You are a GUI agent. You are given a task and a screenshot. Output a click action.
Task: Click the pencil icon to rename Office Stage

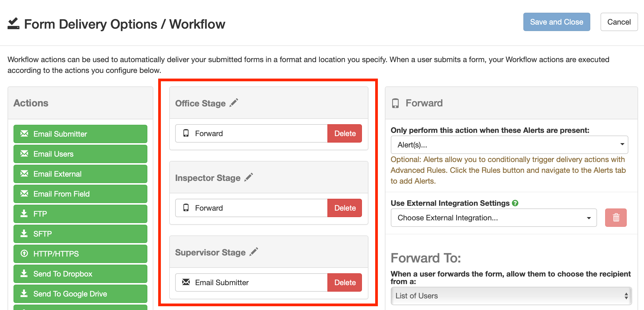(x=234, y=102)
